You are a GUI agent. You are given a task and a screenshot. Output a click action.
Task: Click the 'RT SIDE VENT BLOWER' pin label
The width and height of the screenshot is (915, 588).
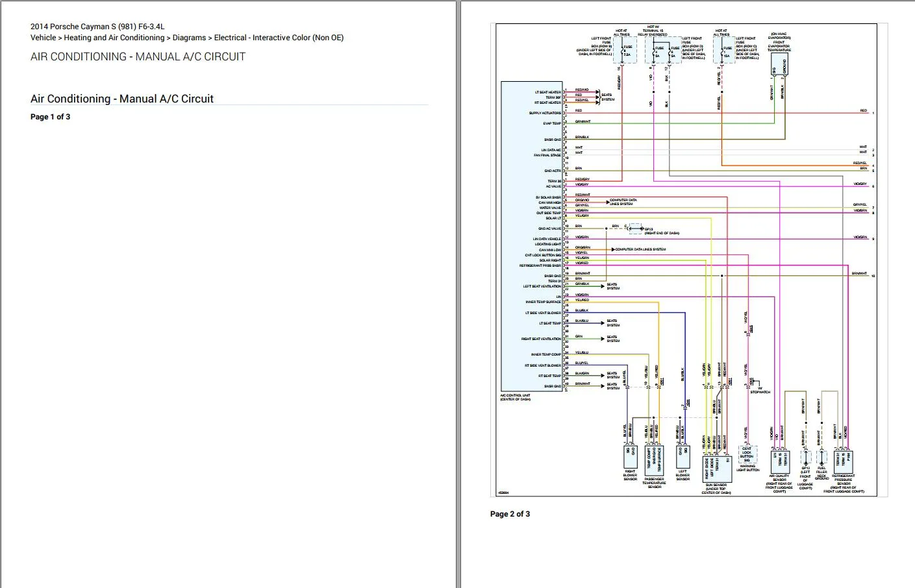click(x=543, y=365)
